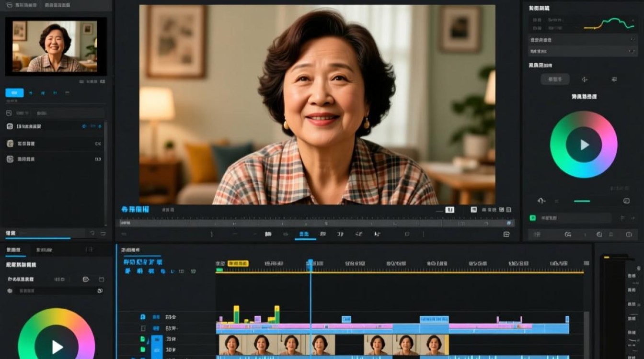The image size is (644, 359).
Task: Toggle the green checkbox in the right panel
Action: (532, 218)
